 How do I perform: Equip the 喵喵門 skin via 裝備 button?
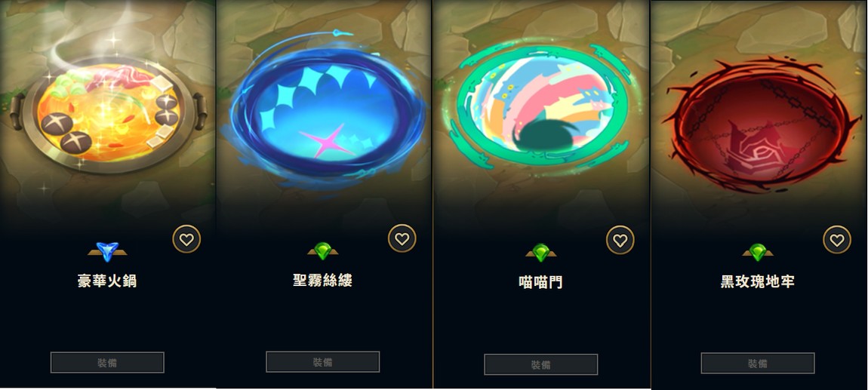click(541, 364)
